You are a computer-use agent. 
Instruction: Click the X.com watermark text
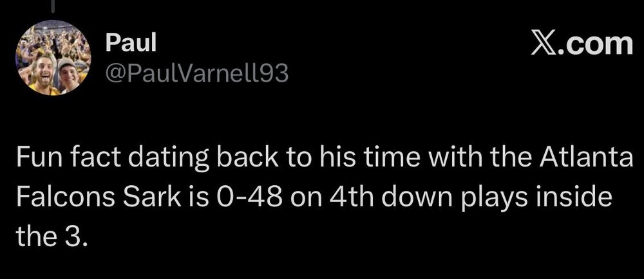(581, 44)
